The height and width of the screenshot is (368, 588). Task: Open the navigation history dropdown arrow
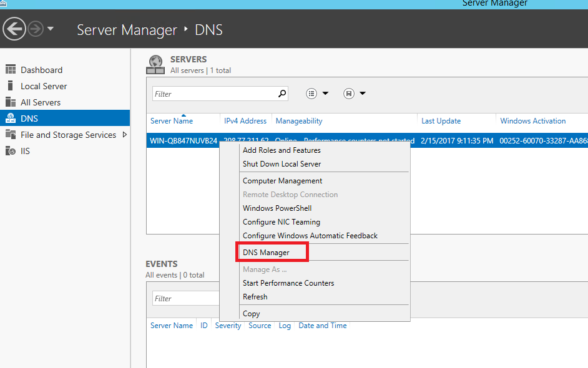(x=51, y=29)
